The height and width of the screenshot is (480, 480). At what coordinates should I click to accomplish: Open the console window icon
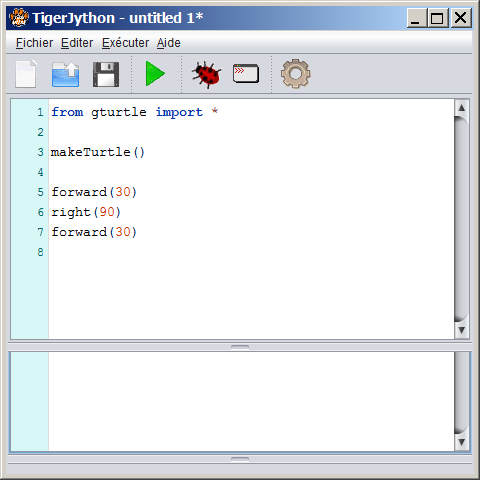pyautogui.click(x=246, y=73)
